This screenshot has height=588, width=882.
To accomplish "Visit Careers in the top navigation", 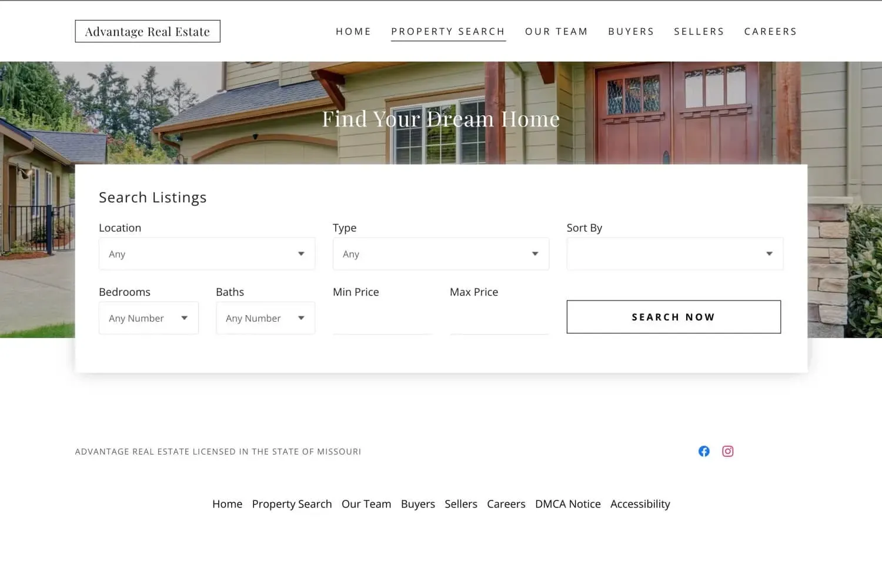I will 770,32.
